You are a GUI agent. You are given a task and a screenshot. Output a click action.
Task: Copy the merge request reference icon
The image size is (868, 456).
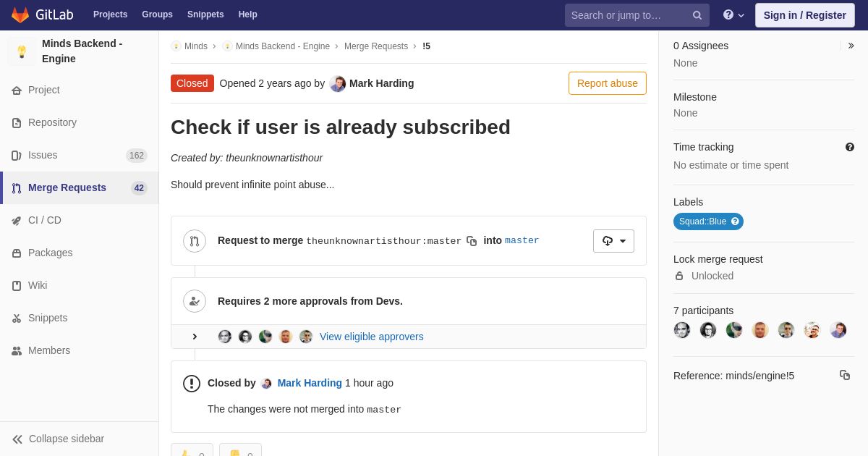pos(845,375)
